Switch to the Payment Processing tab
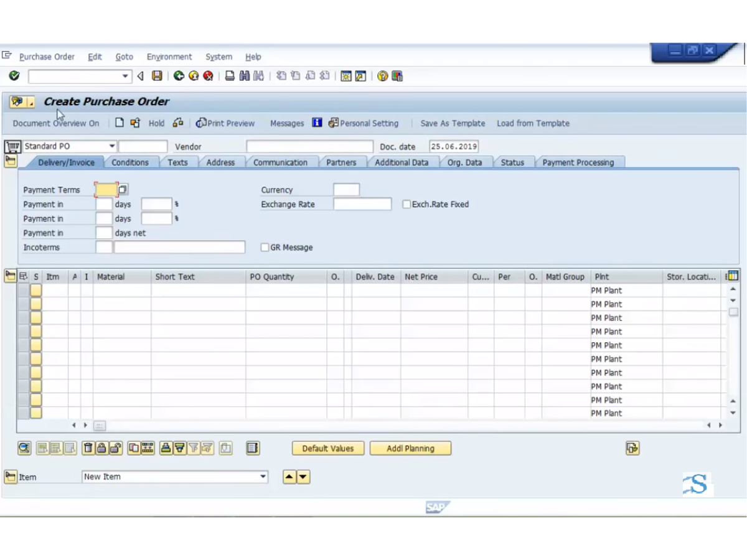Image resolution: width=747 pixels, height=560 pixels. pos(578,162)
